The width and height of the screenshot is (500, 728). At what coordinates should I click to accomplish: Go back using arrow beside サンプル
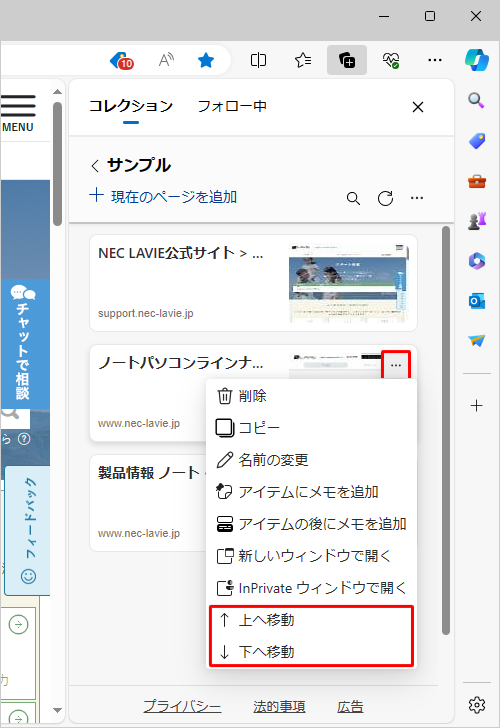(95, 166)
